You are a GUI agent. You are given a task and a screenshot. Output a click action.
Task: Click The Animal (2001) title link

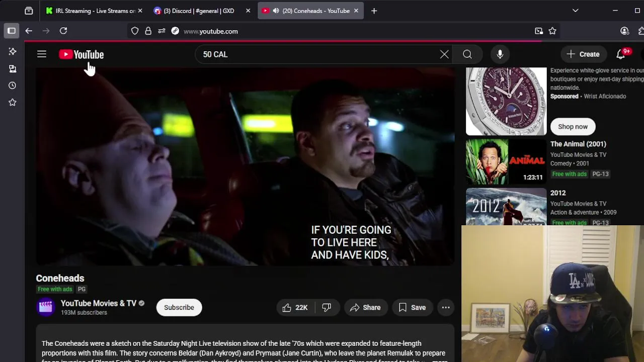pos(578,144)
